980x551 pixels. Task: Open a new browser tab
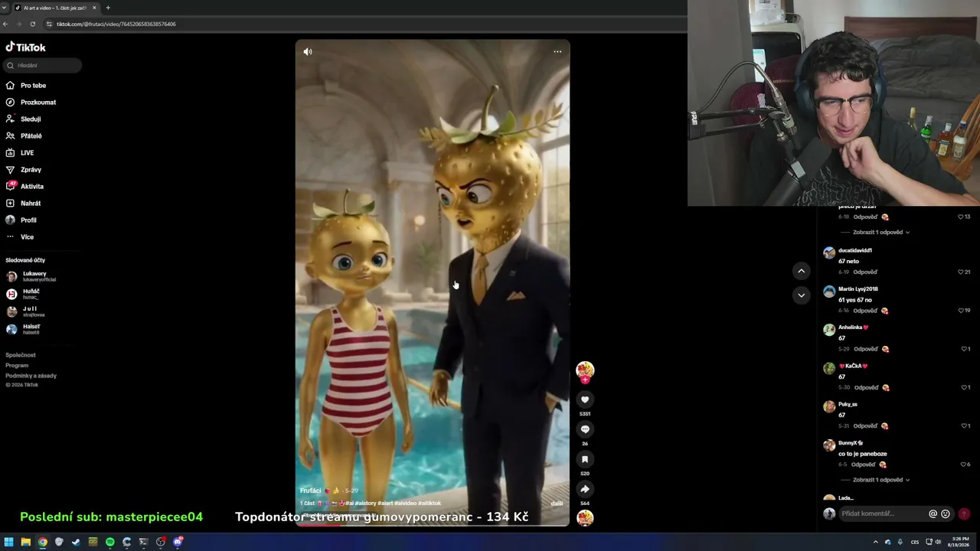pyautogui.click(x=108, y=8)
